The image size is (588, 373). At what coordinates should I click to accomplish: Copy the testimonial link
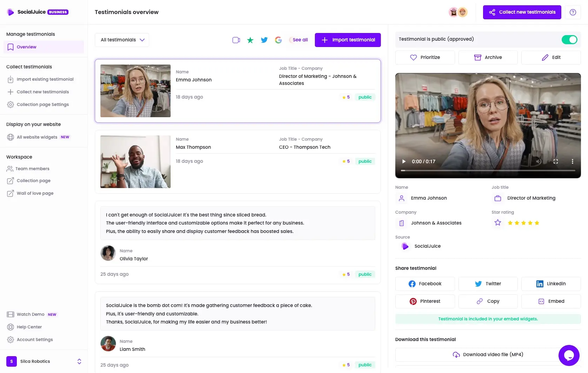tap(488, 301)
